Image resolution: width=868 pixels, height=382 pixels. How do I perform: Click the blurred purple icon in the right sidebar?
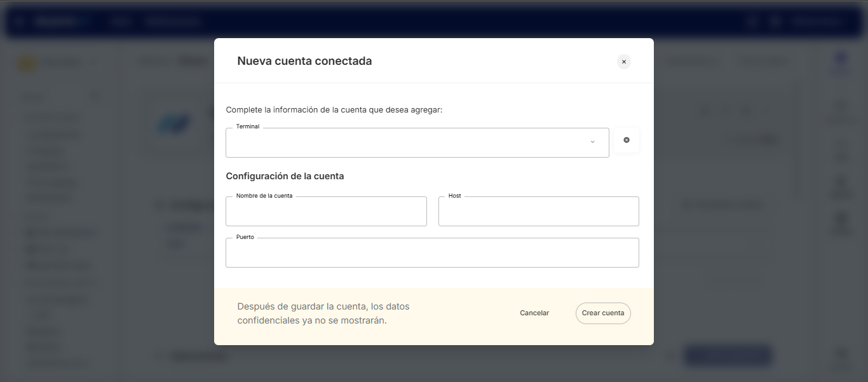tap(841, 59)
